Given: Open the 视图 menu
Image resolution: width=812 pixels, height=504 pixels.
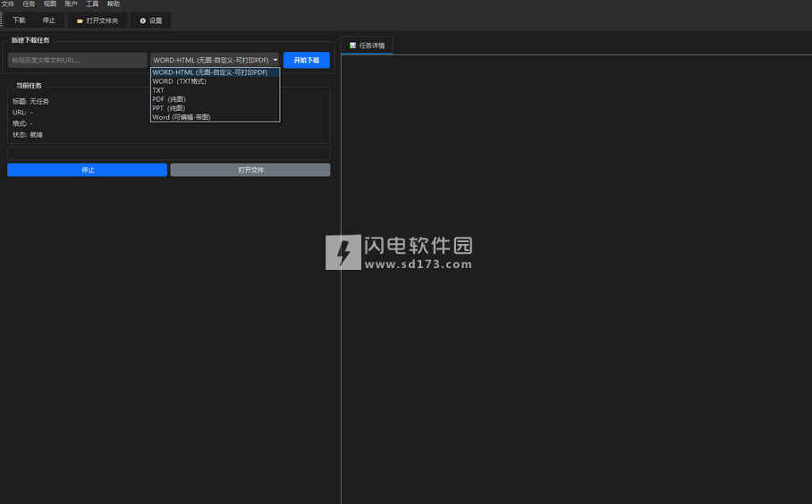Looking at the screenshot, I should point(50,4).
